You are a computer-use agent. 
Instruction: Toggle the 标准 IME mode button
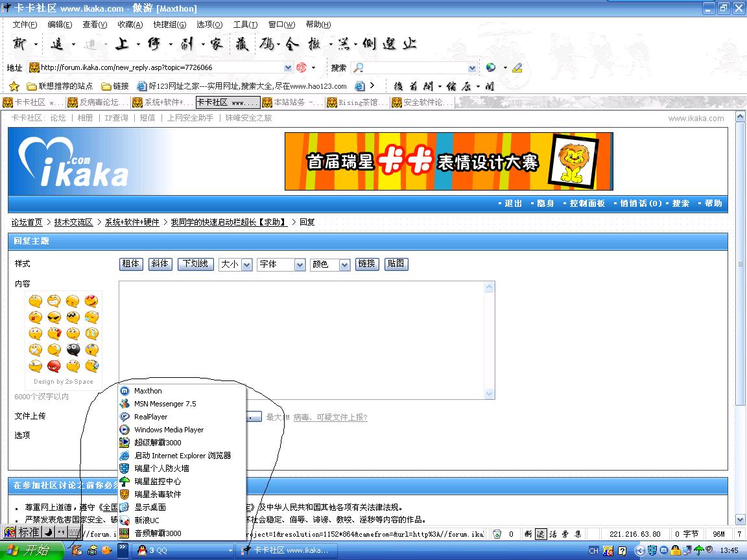(29, 532)
